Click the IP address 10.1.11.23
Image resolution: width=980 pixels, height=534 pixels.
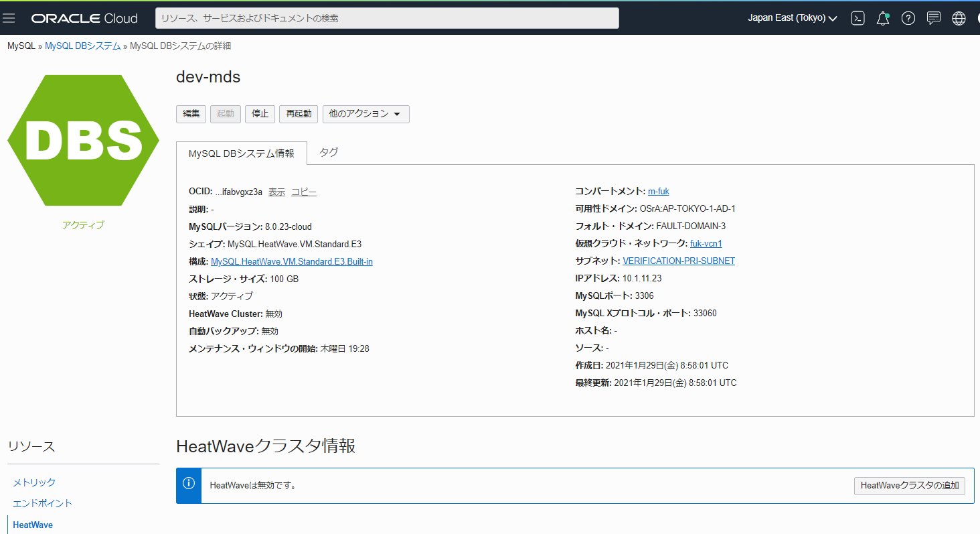click(x=642, y=279)
